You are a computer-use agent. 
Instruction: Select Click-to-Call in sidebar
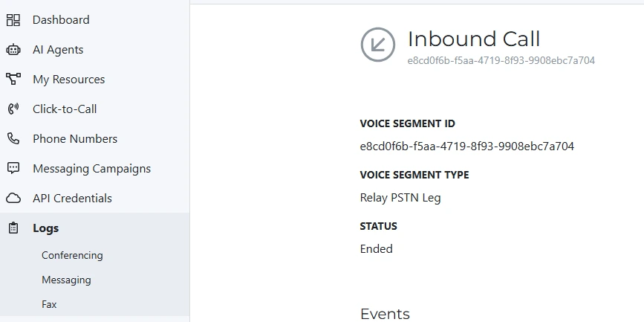coord(65,109)
